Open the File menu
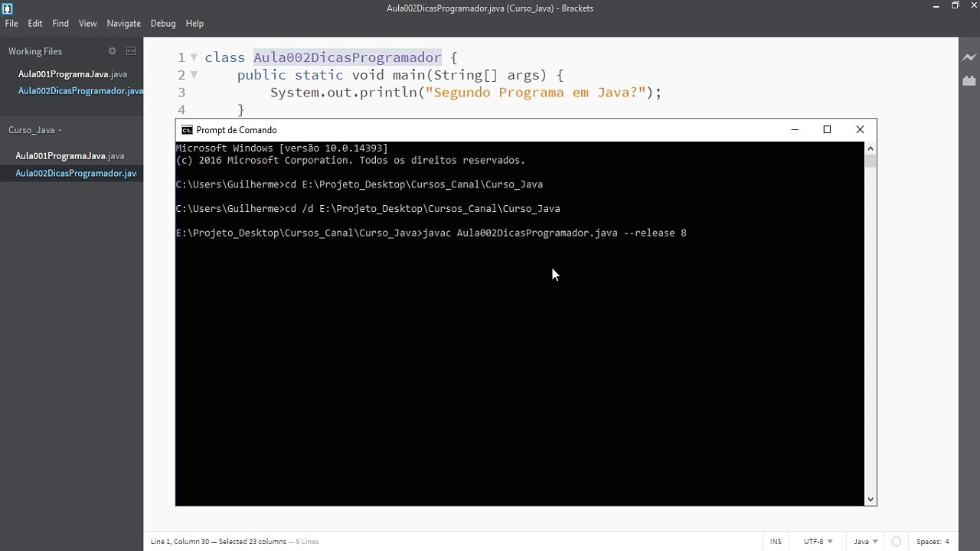 11,24
